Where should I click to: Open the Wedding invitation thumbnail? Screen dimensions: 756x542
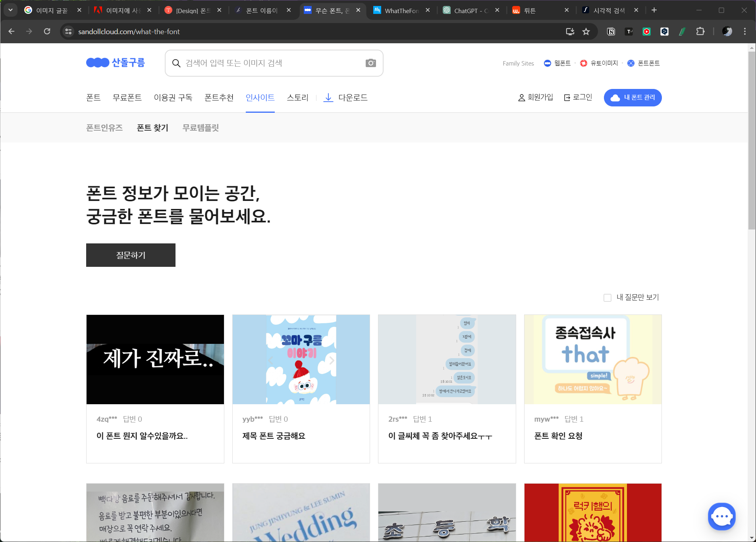click(301, 512)
